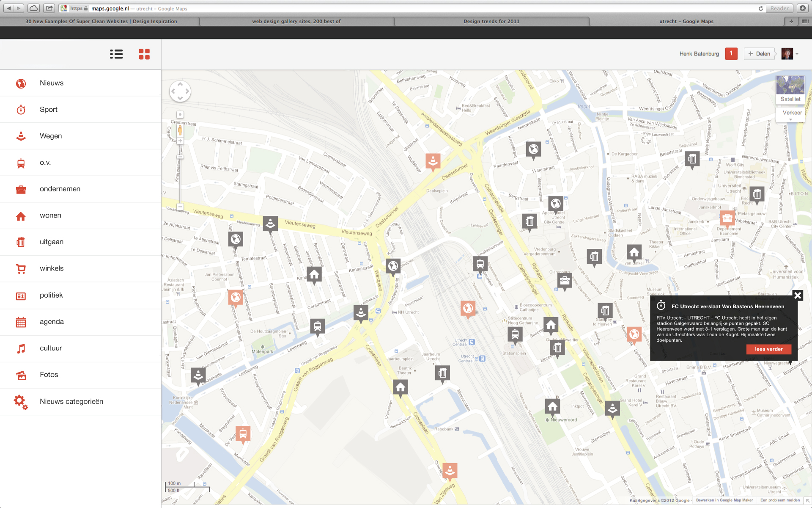
Task: Select the cultuur music note icon
Action: pos(21,348)
